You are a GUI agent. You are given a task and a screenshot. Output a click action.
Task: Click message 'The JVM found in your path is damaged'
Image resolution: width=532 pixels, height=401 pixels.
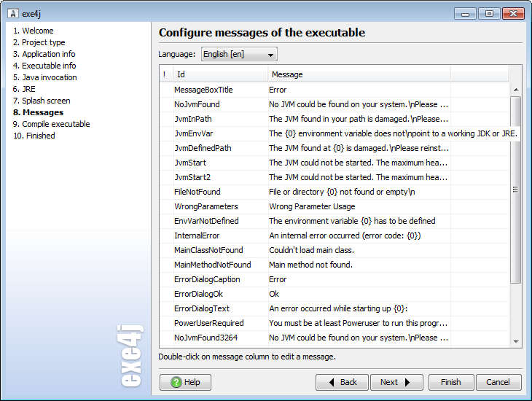click(359, 119)
